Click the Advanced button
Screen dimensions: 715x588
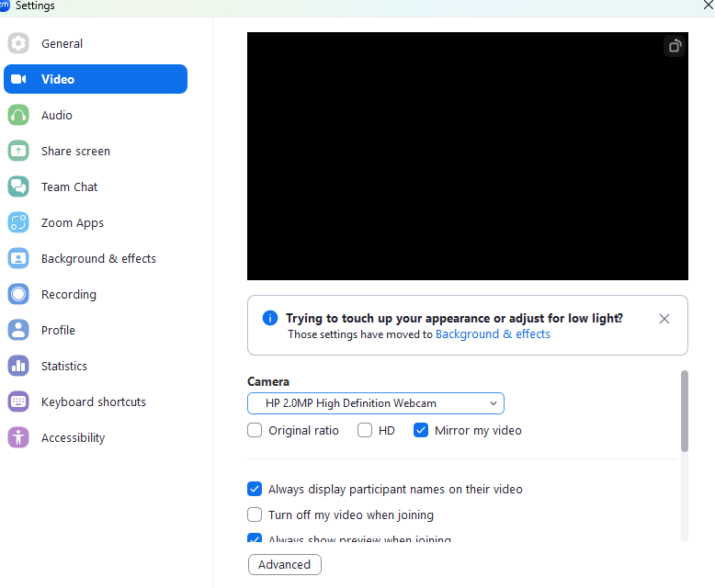tap(285, 564)
